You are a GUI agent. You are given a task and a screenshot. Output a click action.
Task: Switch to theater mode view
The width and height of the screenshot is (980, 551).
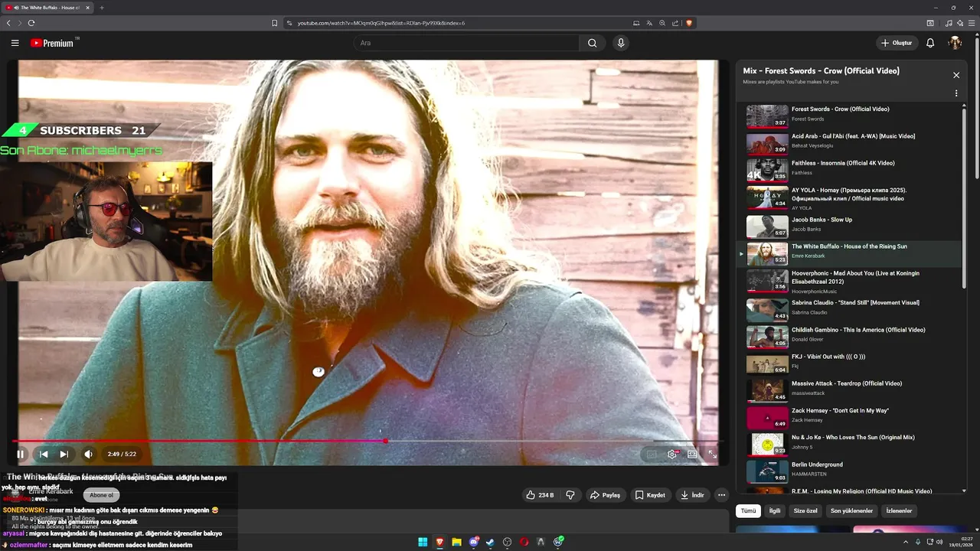click(x=692, y=454)
